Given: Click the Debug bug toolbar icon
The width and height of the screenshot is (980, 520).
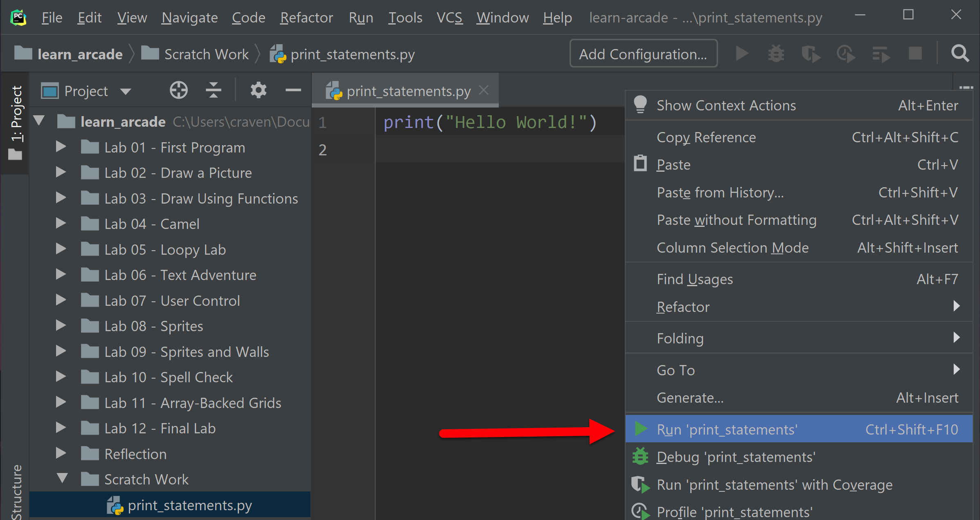Looking at the screenshot, I should coord(776,54).
